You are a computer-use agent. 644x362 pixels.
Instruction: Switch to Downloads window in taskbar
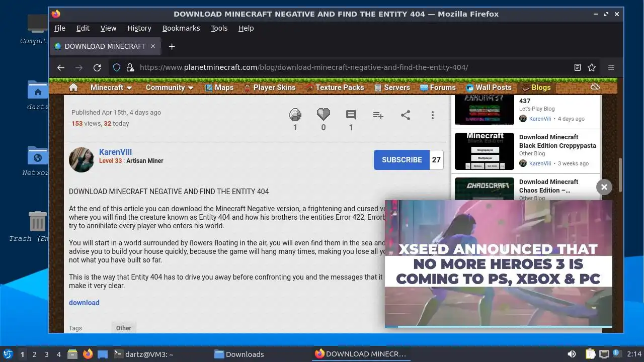(239, 354)
